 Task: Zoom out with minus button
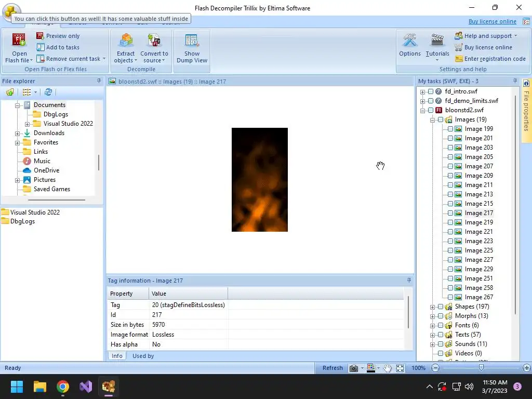pyautogui.click(x=435, y=368)
